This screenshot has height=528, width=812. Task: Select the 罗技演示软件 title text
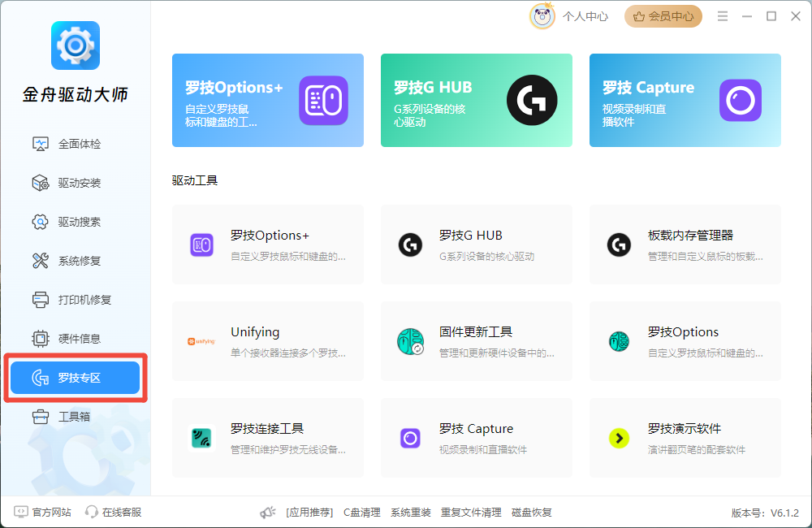point(684,429)
